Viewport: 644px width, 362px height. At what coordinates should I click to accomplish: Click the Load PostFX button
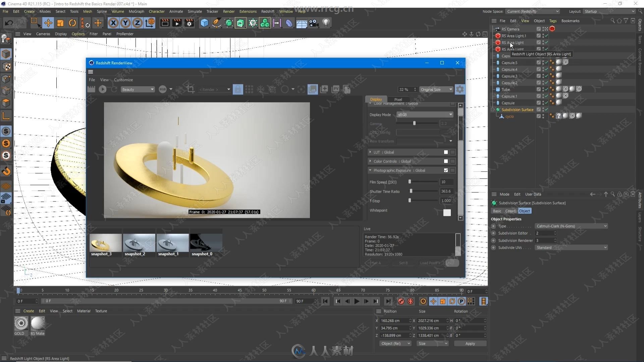430,263
